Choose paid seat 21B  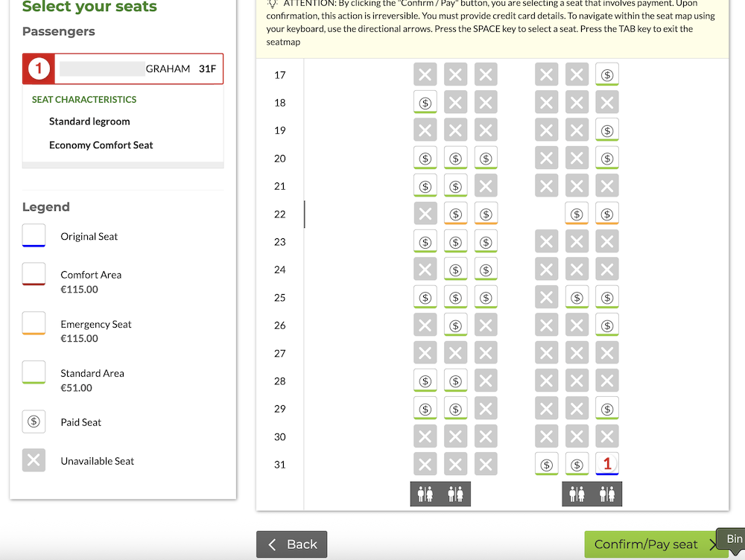456,185
